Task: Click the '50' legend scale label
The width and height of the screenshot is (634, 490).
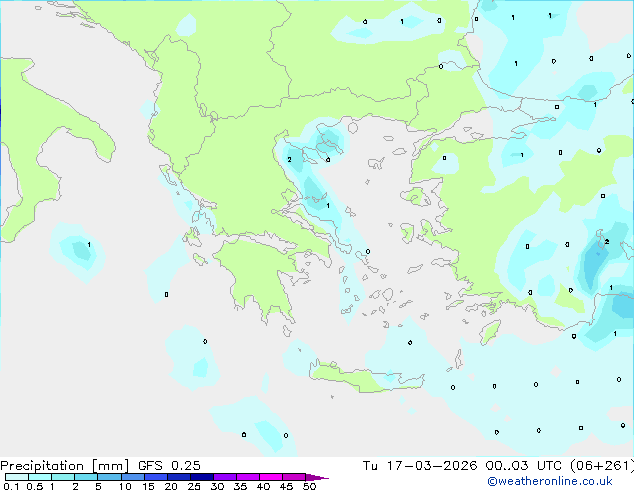Action: click(309, 486)
